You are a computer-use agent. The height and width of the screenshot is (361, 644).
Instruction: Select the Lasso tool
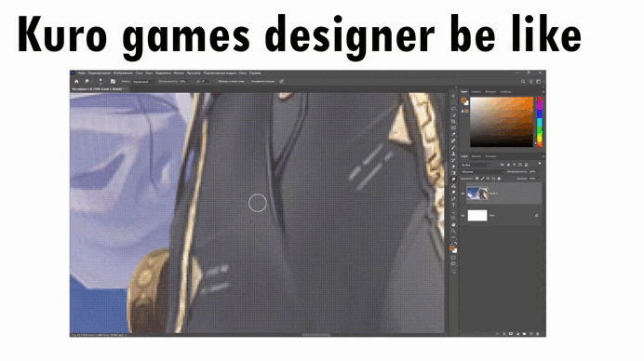(x=453, y=109)
